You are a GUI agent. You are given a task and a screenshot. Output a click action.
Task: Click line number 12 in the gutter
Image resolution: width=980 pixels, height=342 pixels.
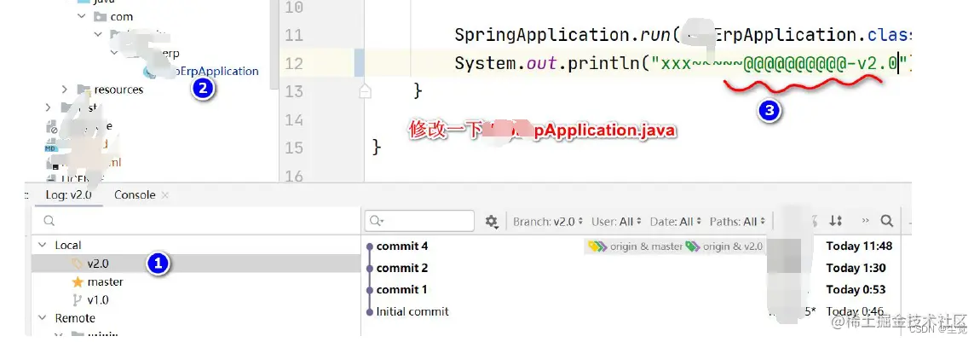tap(294, 63)
